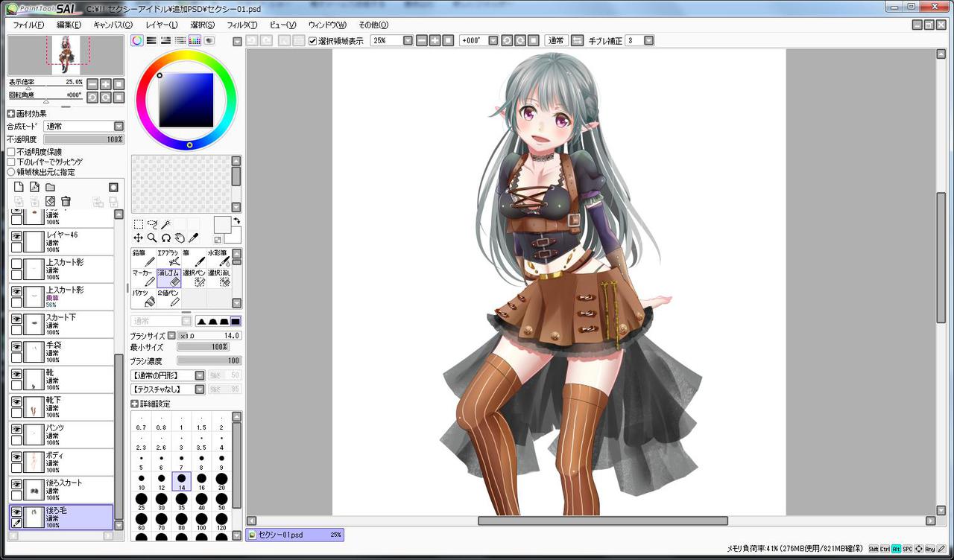954x560 pixels.
Task: Hide the レイヤー46 layer
Action: click(x=16, y=235)
